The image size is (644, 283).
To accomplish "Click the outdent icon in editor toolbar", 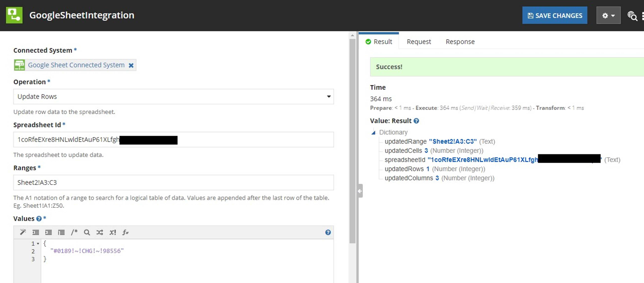I will [36, 233].
